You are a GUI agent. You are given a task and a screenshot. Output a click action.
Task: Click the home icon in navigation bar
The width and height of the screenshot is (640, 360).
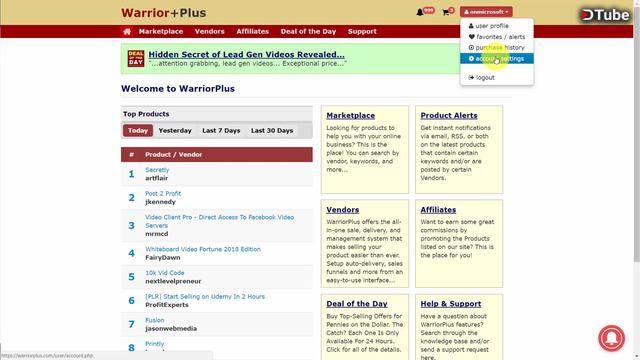point(127,31)
